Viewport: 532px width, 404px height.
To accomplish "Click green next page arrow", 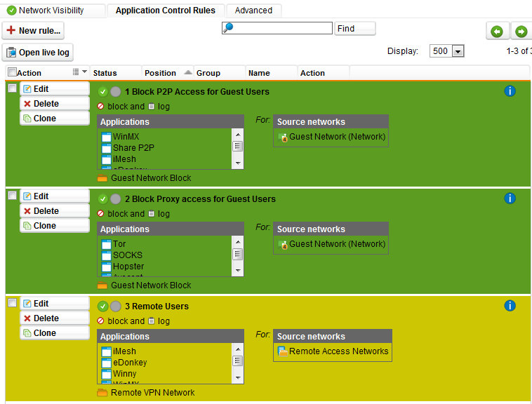I will coord(521,32).
